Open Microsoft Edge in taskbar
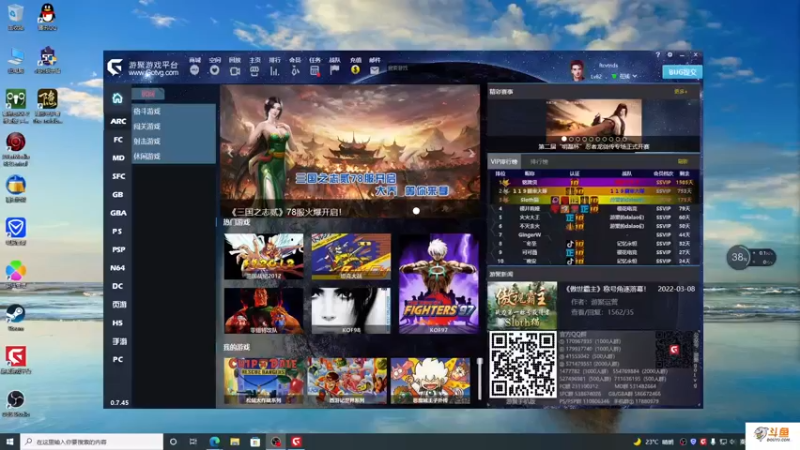This screenshot has width=800, height=450. tap(214, 442)
